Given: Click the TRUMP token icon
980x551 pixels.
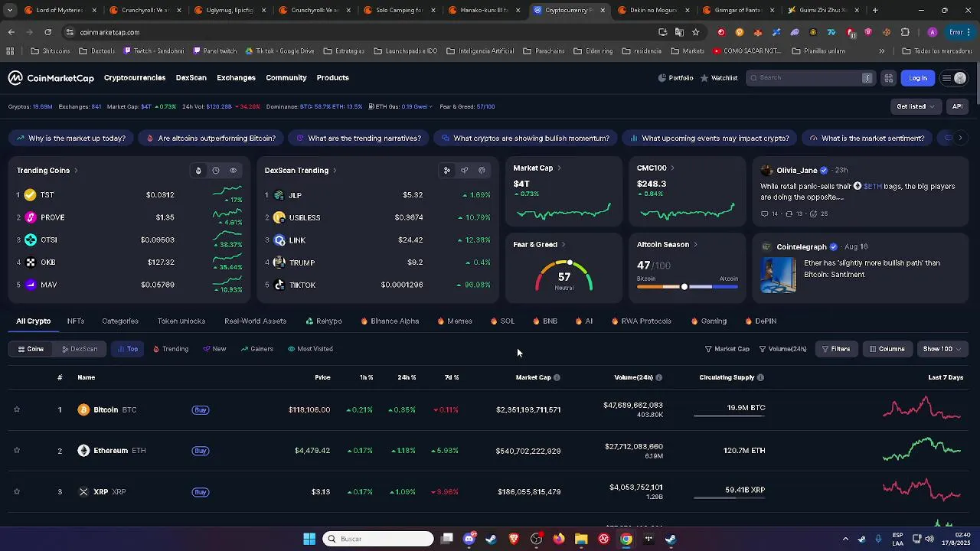Looking at the screenshot, I should (x=279, y=262).
